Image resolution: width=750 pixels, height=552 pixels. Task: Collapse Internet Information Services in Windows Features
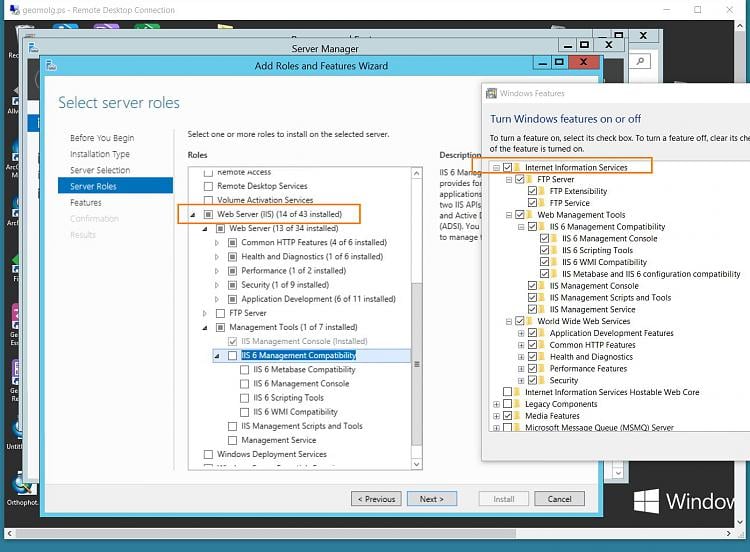(496, 167)
